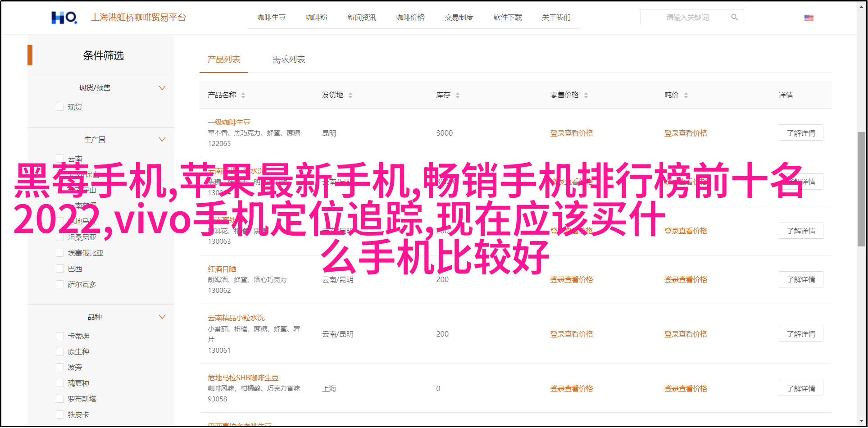Check the 原生种 checkbox
Screen dimensions: 868x428
click(x=60, y=351)
